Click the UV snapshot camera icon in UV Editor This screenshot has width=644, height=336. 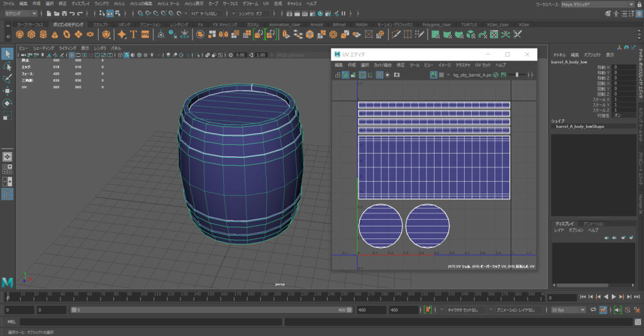(397, 75)
